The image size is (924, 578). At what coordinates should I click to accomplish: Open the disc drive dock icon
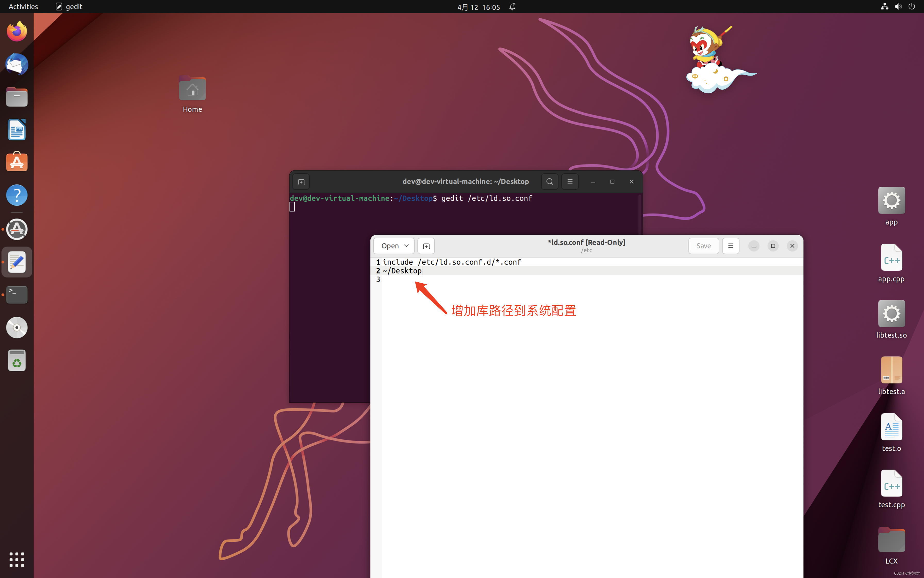coord(17,328)
